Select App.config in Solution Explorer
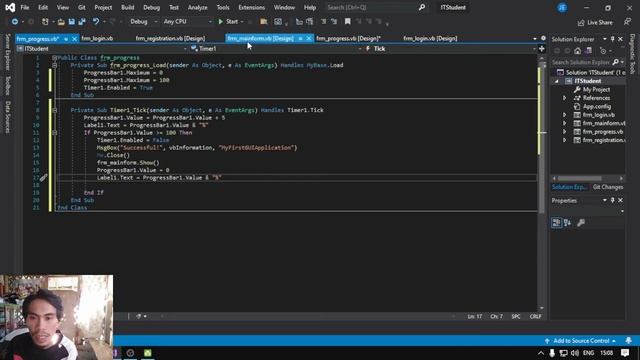 (596, 107)
